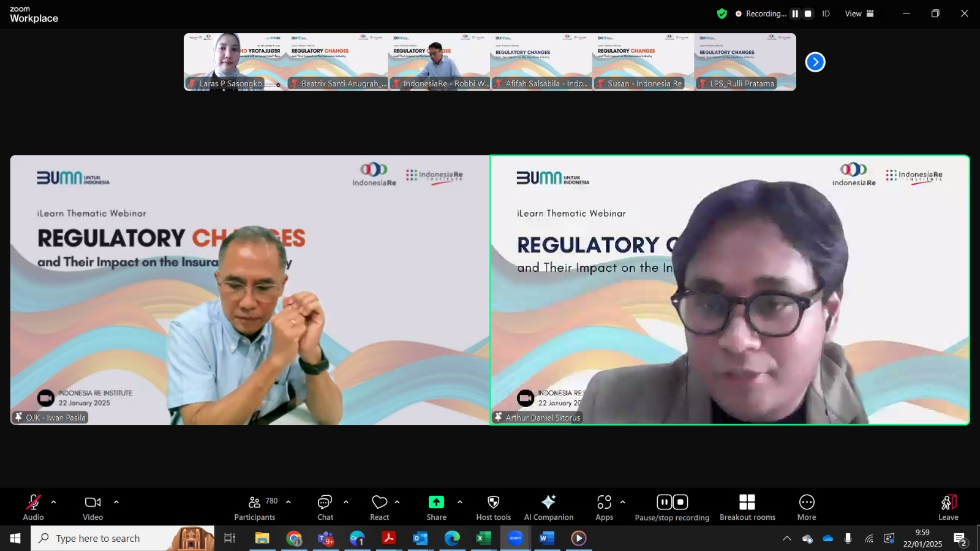This screenshot has height=551, width=980.
Task: Turn on camera with Video button
Action: tap(93, 508)
